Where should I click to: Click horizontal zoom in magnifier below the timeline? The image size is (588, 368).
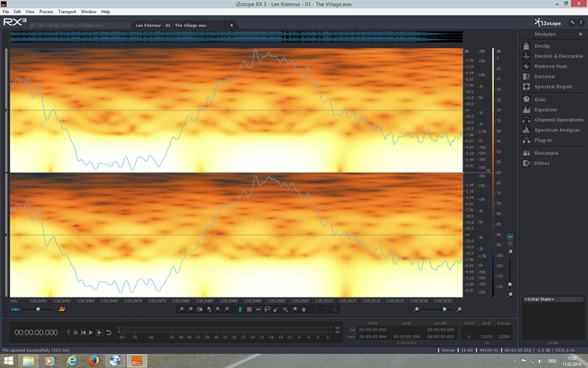pos(459,309)
